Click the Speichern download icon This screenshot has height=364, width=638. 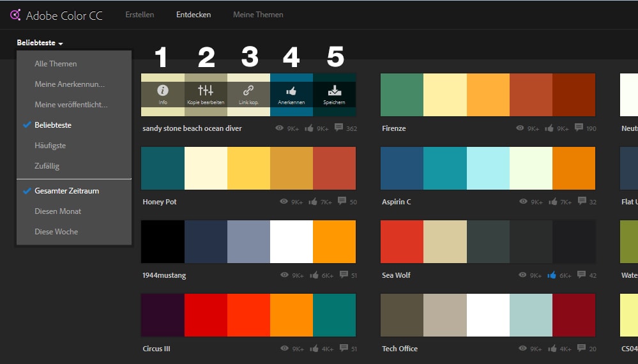pos(334,91)
